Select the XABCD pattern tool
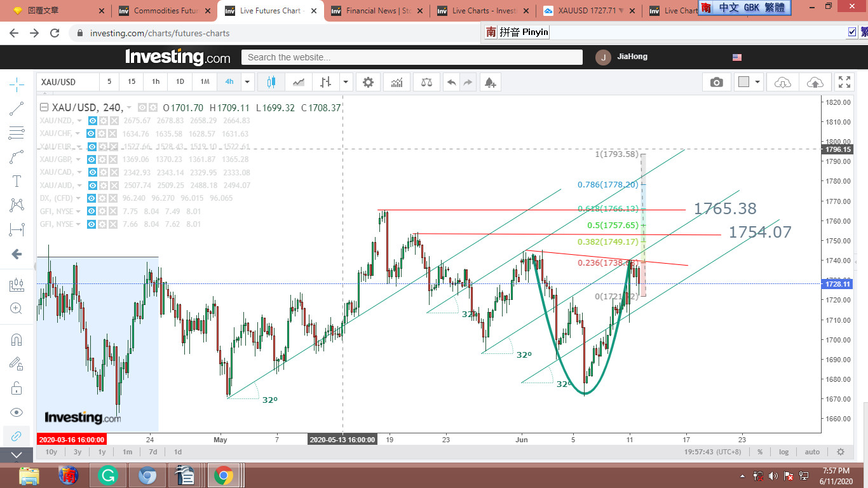The image size is (868, 488). point(17,205)
